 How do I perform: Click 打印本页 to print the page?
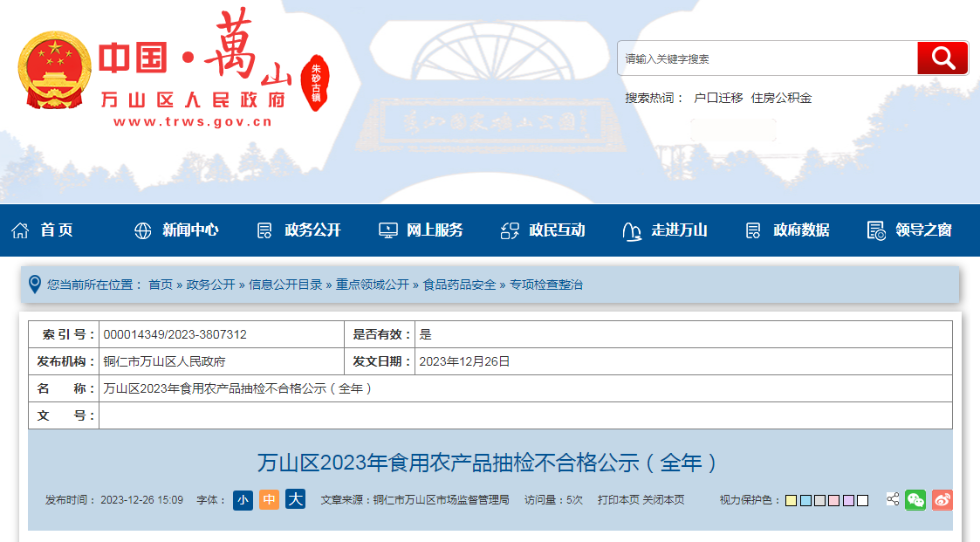[x=619, y=500]
